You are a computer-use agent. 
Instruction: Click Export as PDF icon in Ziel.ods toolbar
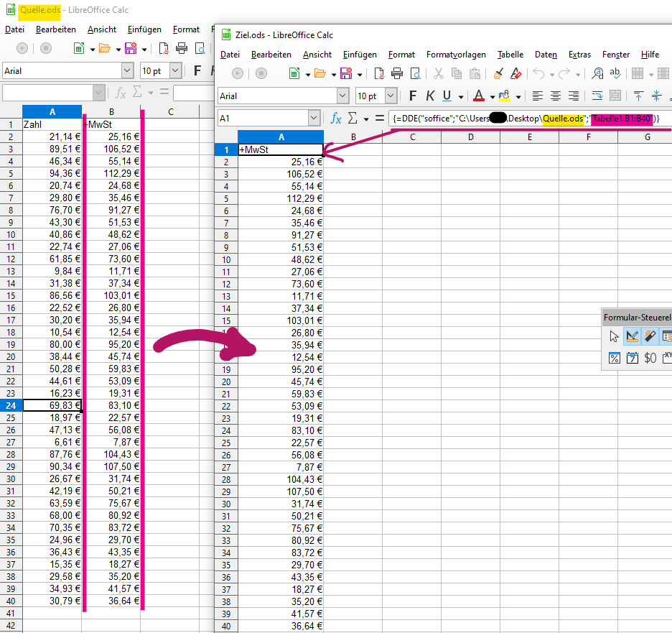379,74
